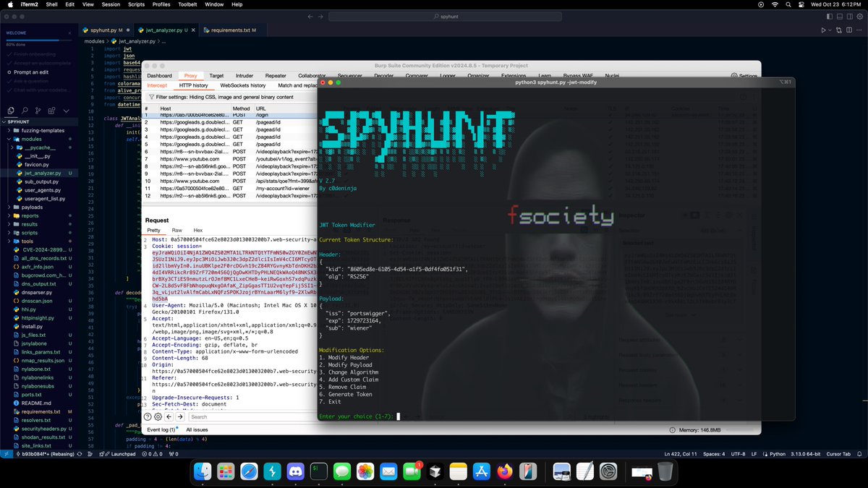Close the jwt_analyzer.py editor tab
The height and width of the screenshot is (488, 868).
(x=194, y=30)
